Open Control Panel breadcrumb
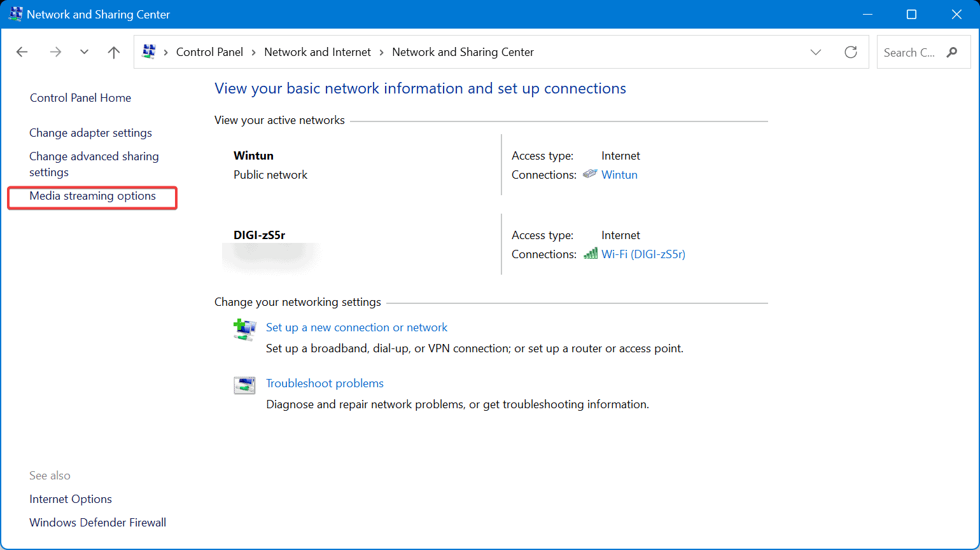 click(x=209, y=52)
